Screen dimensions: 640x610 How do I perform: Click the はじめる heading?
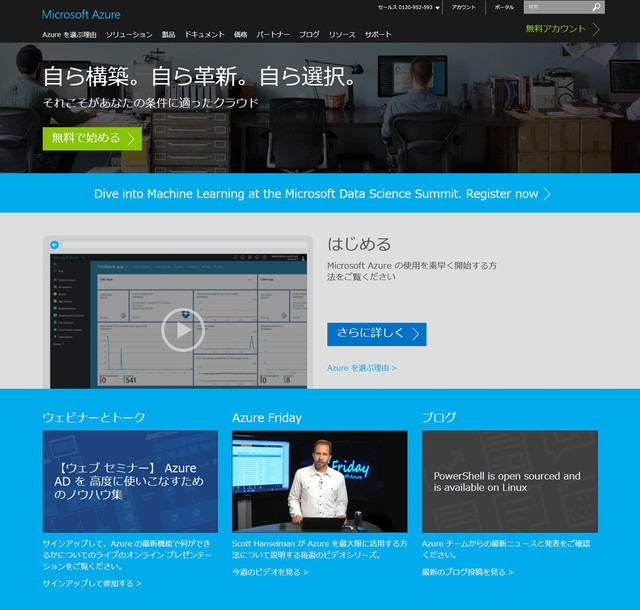pyautogui.click(x=359, y=244)
